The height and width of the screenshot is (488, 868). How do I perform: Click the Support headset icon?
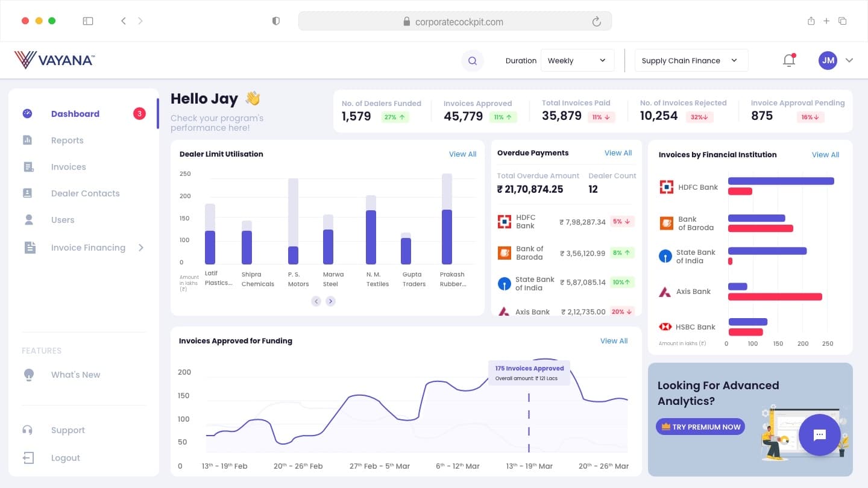27,430
